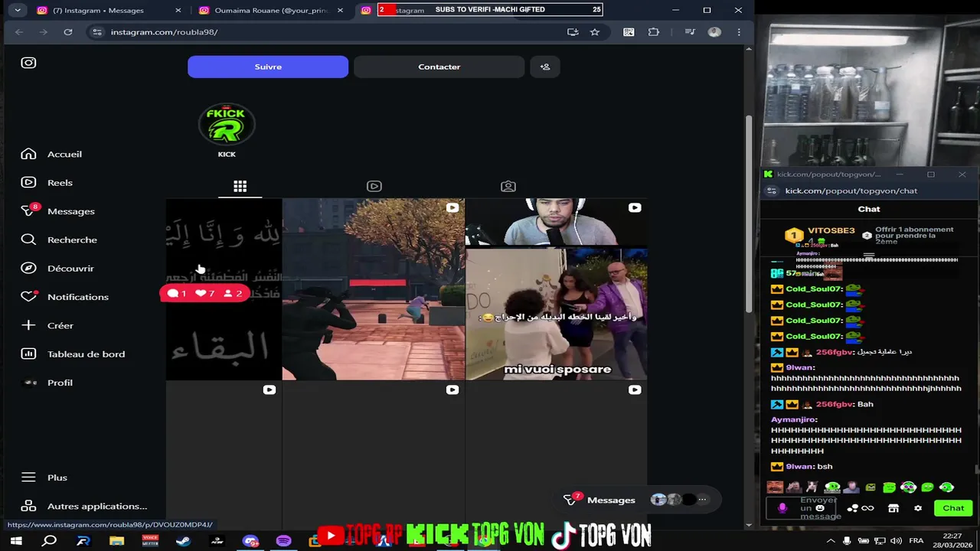The width and height of the screenshot is (980, 551).
Task: Open the browser tab search dropdown
Action: (17, 10)
